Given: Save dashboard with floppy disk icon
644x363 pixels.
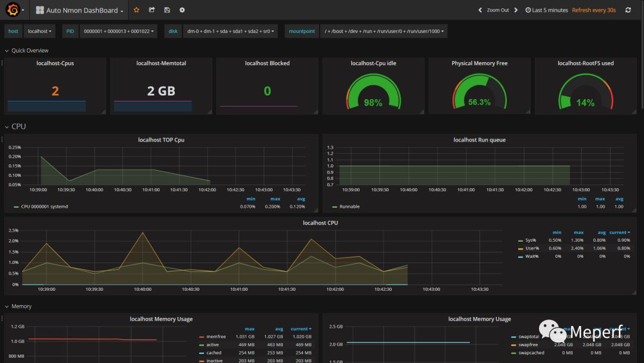Looking at the screenshot, I should [167, 10].
